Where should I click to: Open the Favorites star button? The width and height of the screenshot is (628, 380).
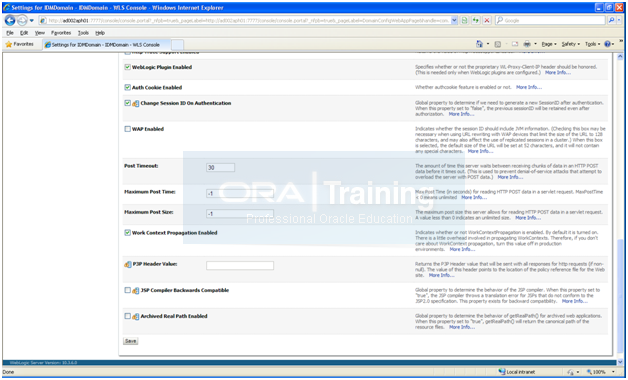[20, 44]
